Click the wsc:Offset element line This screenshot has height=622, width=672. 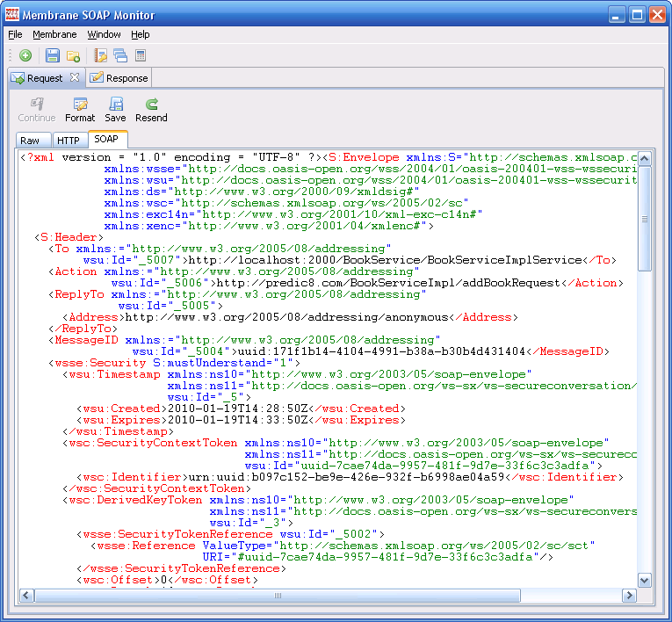(x=168, y=580)
